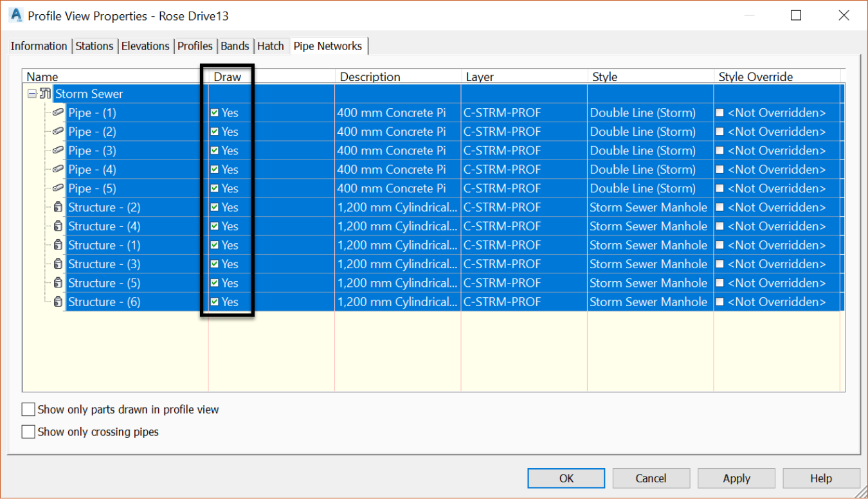Click the Apply button
868x499 pixels.
736,478
